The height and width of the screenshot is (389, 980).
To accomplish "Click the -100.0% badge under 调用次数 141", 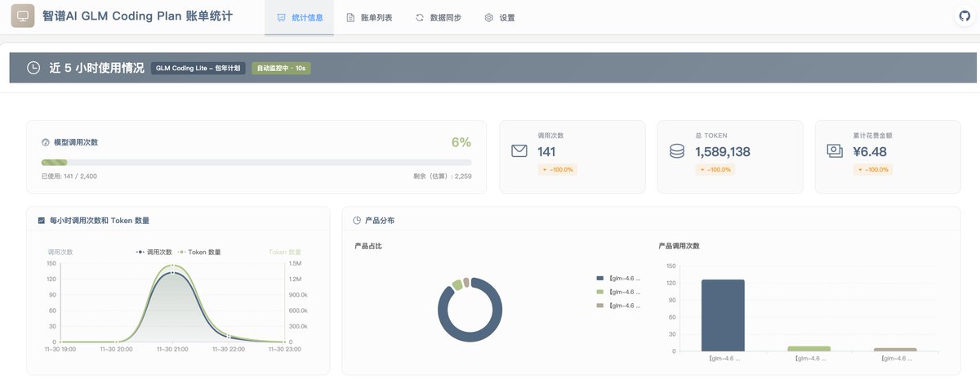I will pyautogui.click(x=558, y=170).
